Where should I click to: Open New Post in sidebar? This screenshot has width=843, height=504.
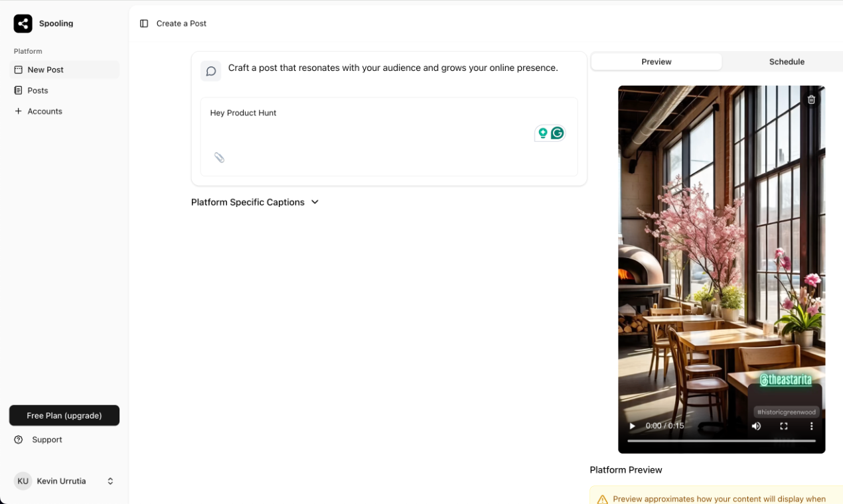coord(64,70)
